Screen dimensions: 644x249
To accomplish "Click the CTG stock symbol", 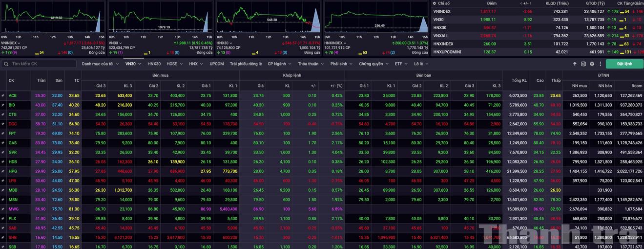I will coord(13,114).
